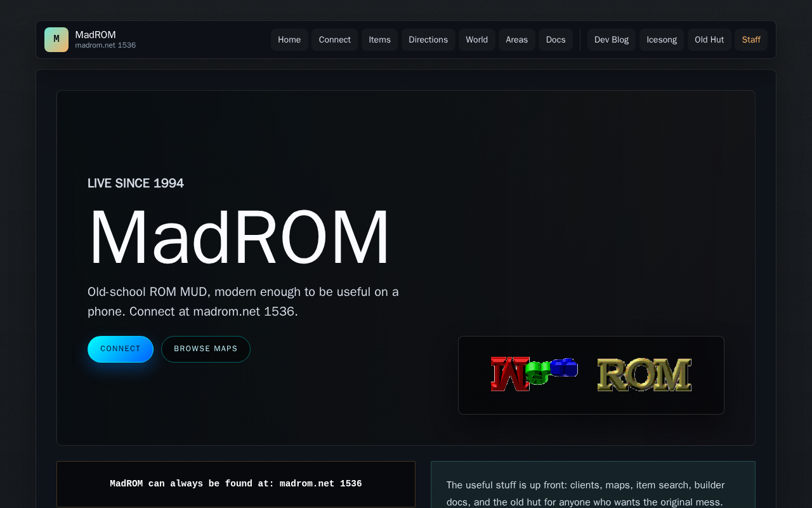This screenshot has height=508, width=812.
Task: Go to the Connect navigation link
Action: (334, 39)
